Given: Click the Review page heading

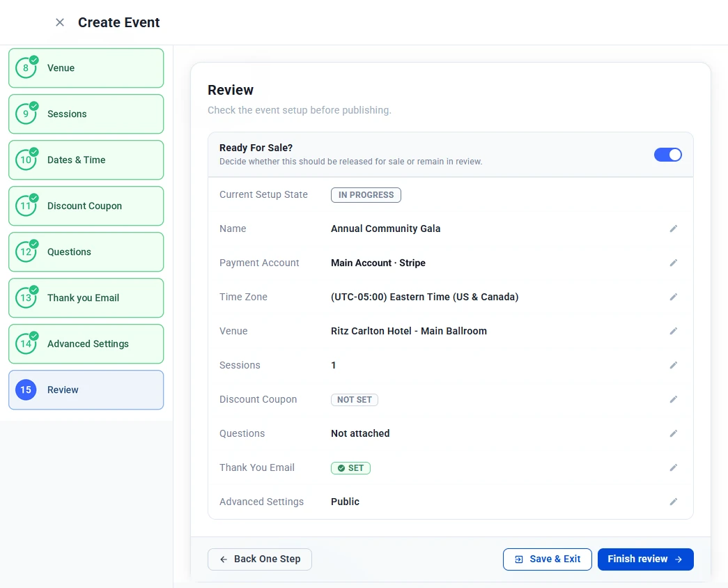Looking at the screenshot, I should tap(231, 90).
